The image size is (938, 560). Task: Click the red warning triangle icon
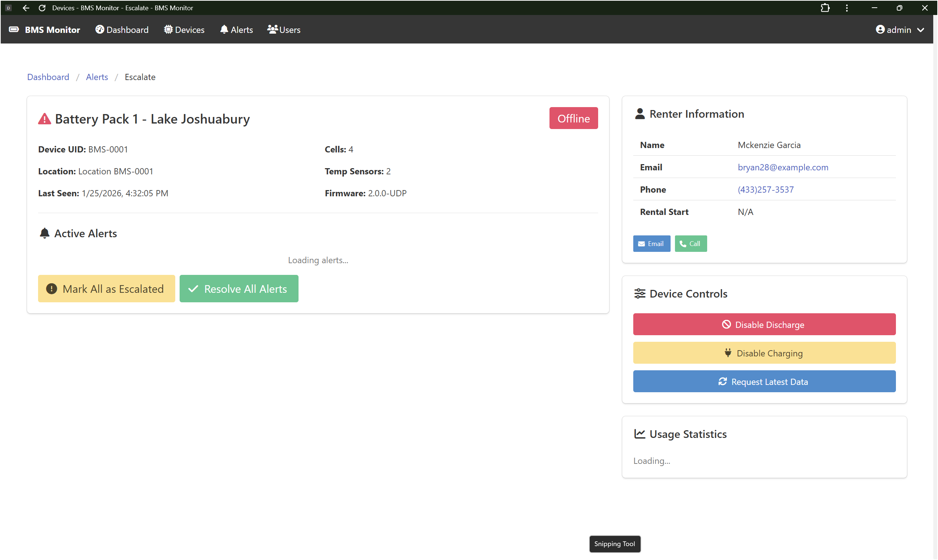45,119
